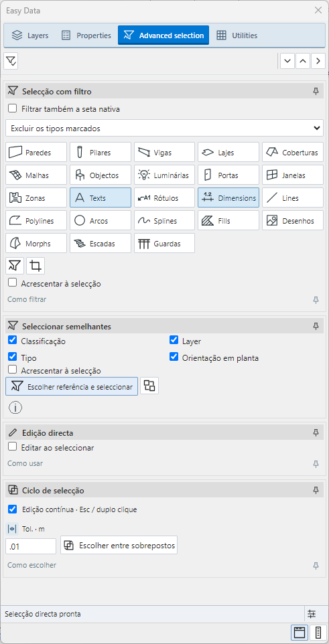Check Editar ao seleccionar option
Screen dimensions: 329x644
[x=12, y=447]
